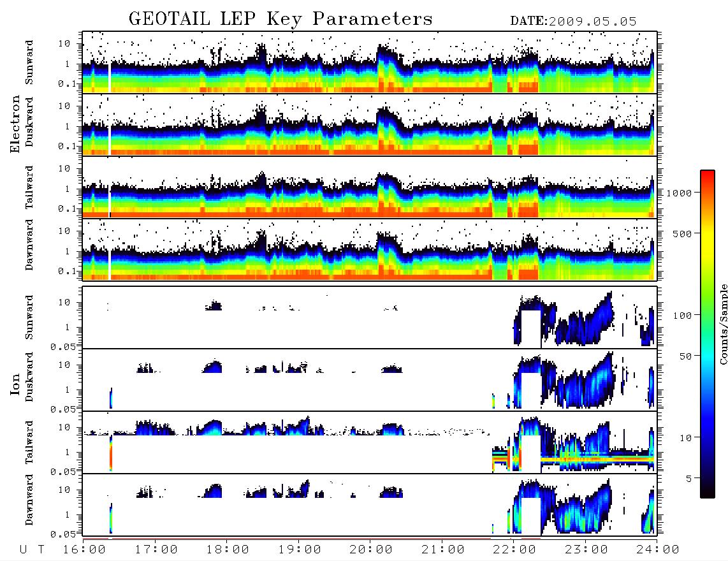The width and height of the screenshot is (728, 561).
Task: Click the 'U T' time axis label
Action: [x=32, y=550]
